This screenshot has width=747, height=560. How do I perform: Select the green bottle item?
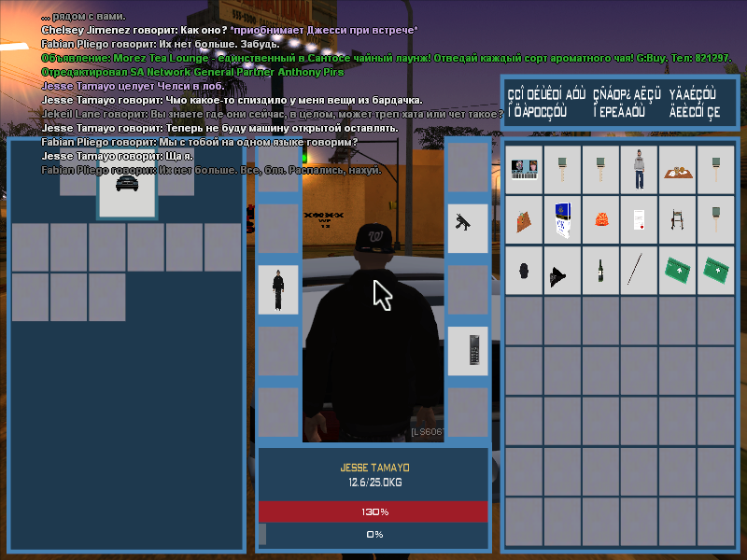(600, 271)
